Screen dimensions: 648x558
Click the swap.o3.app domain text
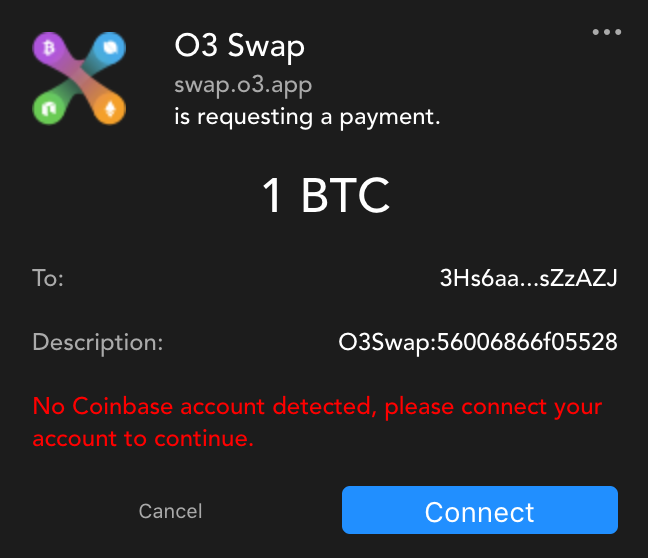[x=243, y=86]
